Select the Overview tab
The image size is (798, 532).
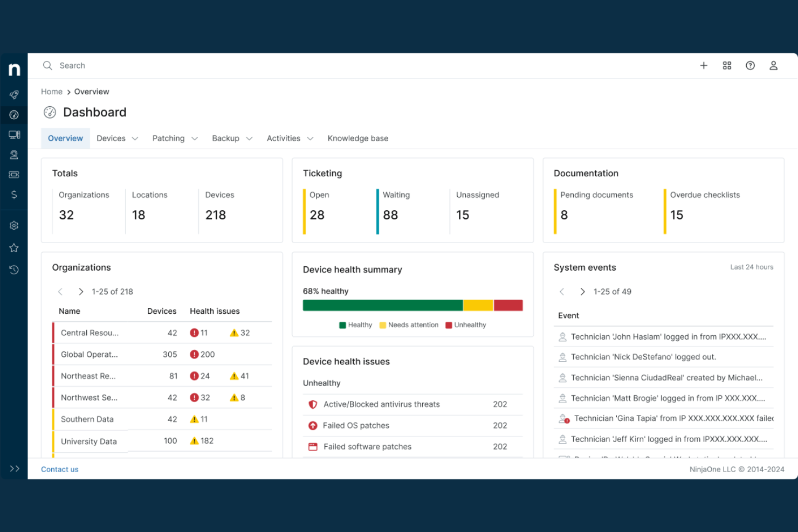coord(65,138)
